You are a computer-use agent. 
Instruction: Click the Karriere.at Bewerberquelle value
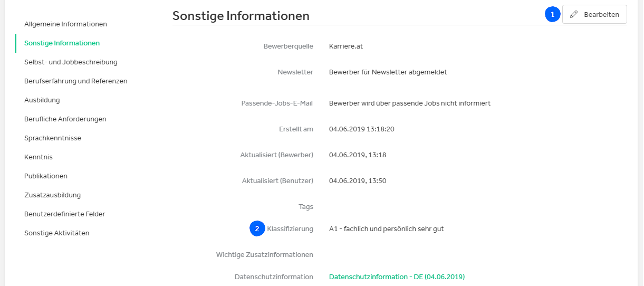(x=346, y=46)
